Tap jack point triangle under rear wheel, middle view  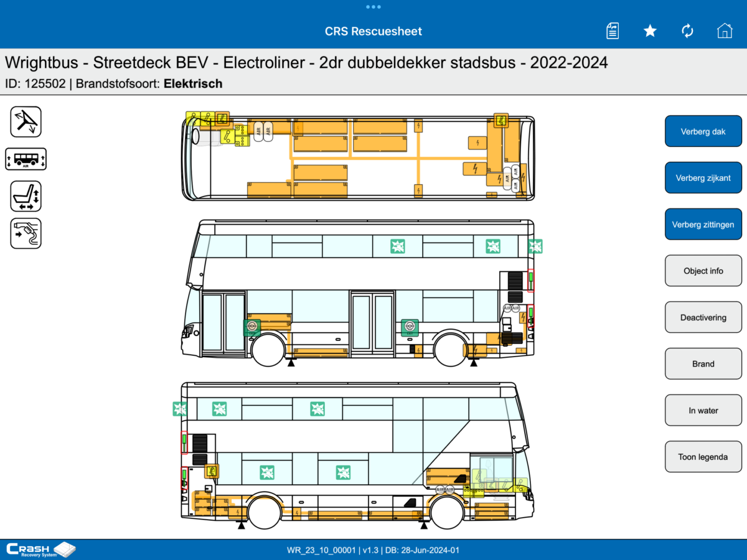tap(474, 362)
